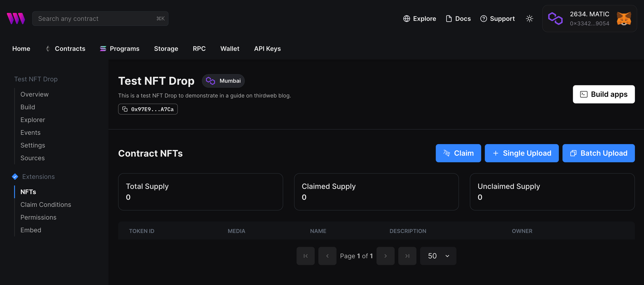
Task: Select Settings in sidebar
Action: click(33, 145)
